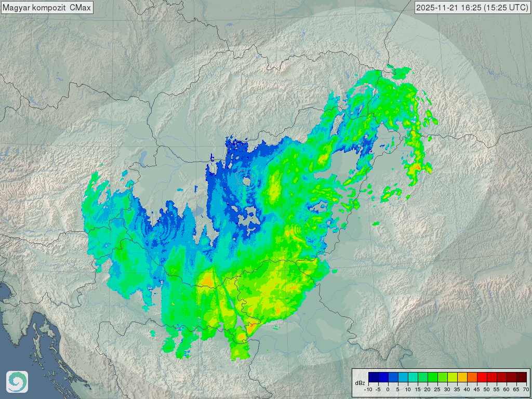Screen dimensions: 532x399
Task: Click the 'dBz' unit label in legend
Action: tap(360, 383)
